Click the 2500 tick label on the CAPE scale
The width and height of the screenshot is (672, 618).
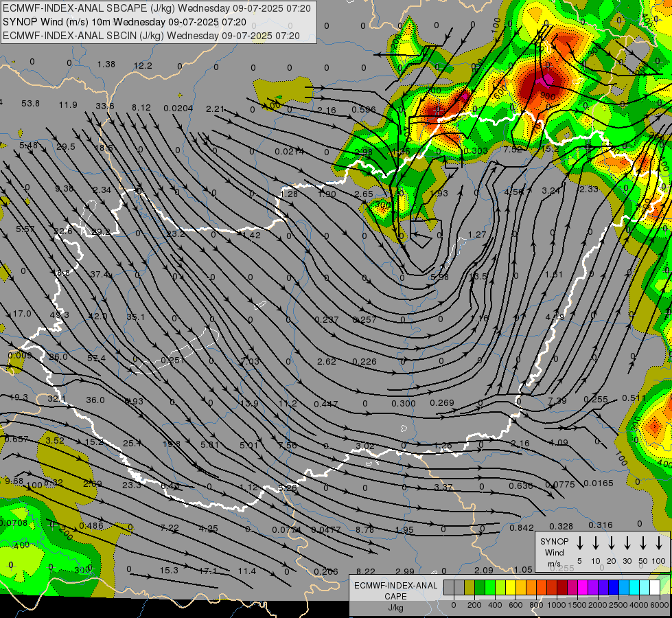click(x=618, y=605)
